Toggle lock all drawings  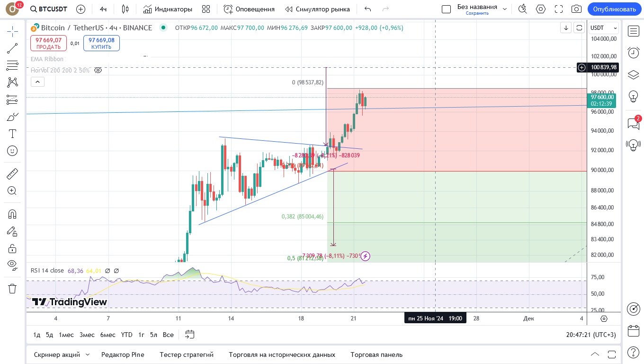coord(12,248)
